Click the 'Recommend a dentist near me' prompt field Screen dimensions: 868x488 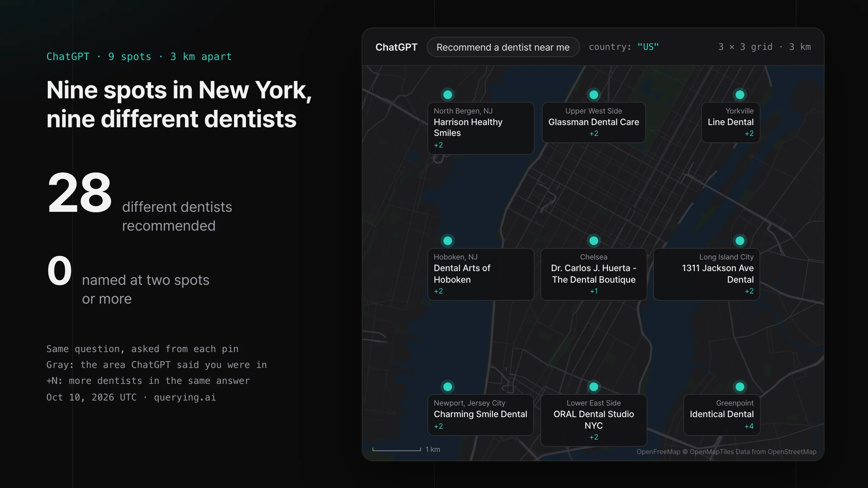(x=503, y=47)
